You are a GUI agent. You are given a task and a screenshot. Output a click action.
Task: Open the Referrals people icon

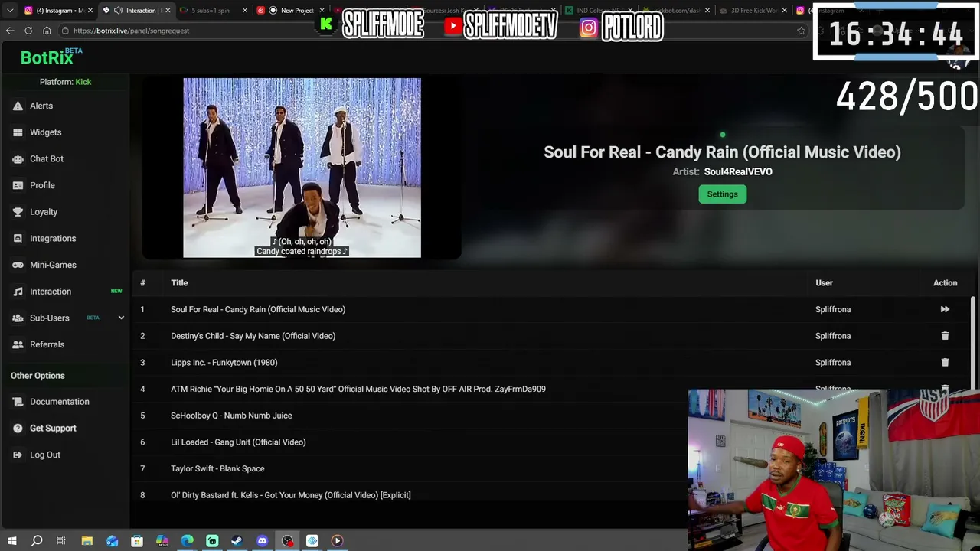click(x=18, y=344)
